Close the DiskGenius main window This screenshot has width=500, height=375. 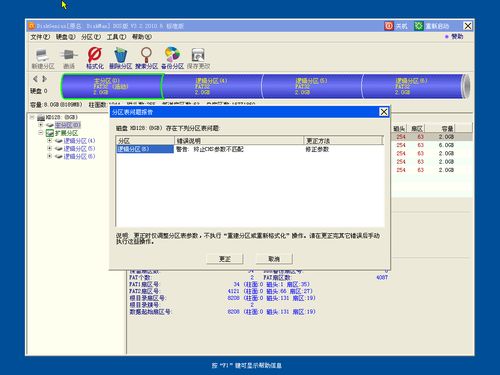pyautogui.click(x=468, y=26)
